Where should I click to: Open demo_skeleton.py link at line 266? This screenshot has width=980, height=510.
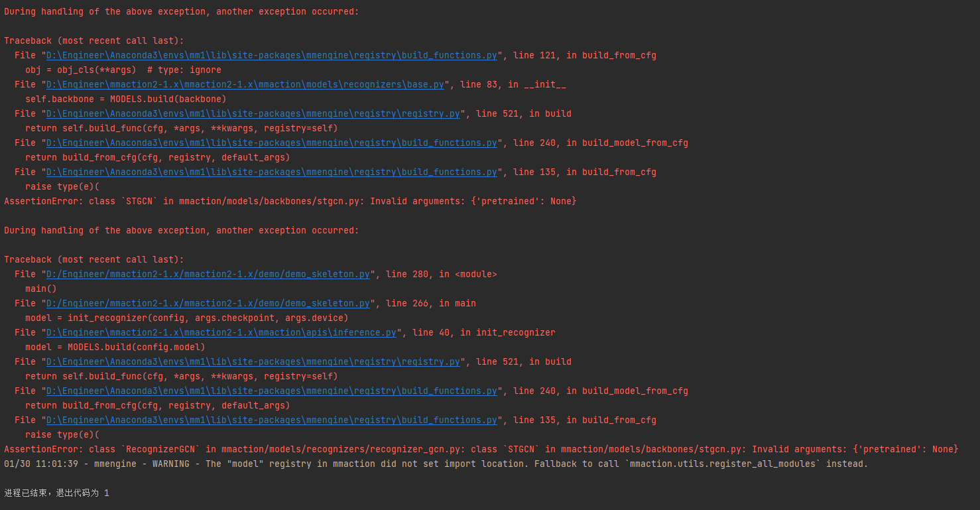click(207, 303)
